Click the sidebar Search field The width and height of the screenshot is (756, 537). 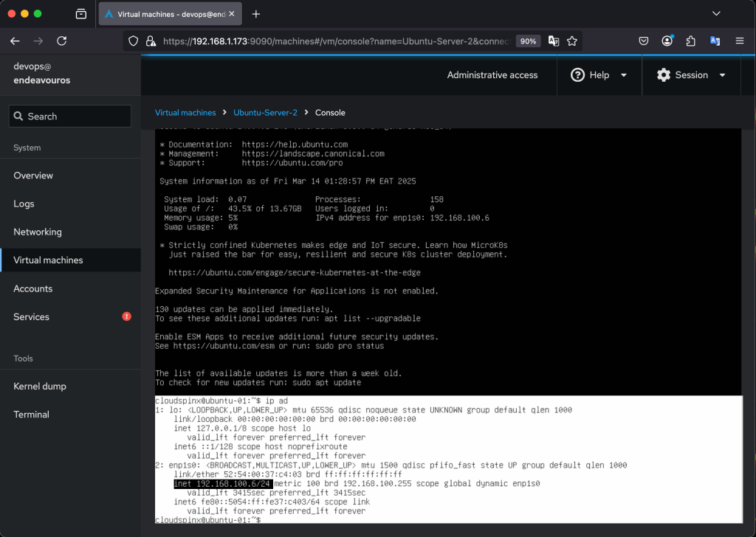(x=70, y=117)
